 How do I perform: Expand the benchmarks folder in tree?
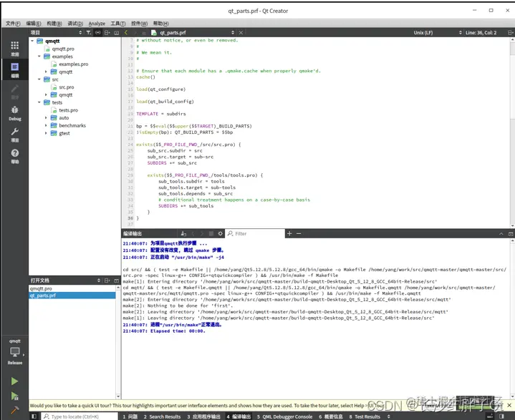pyautogui.click(x=47, y=125)
